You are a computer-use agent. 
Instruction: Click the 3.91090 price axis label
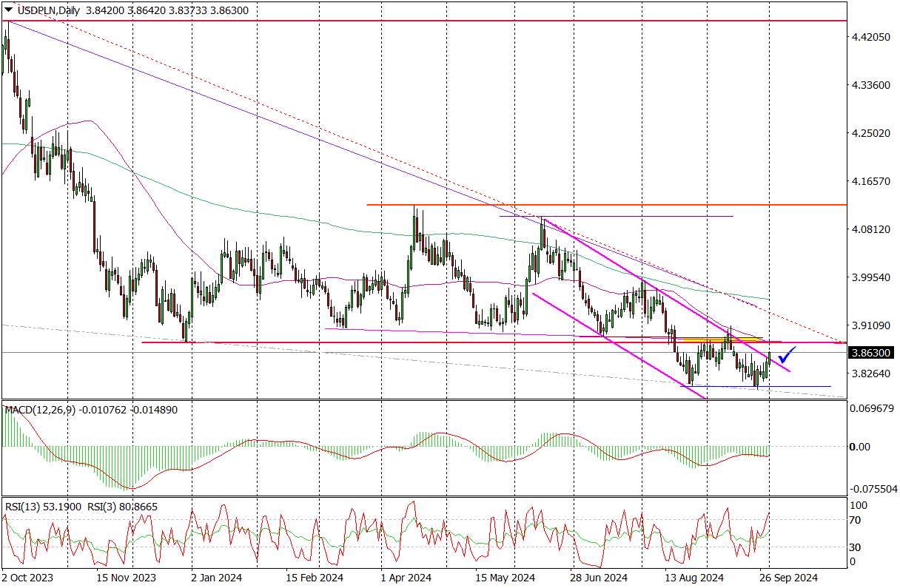(871, 325)
